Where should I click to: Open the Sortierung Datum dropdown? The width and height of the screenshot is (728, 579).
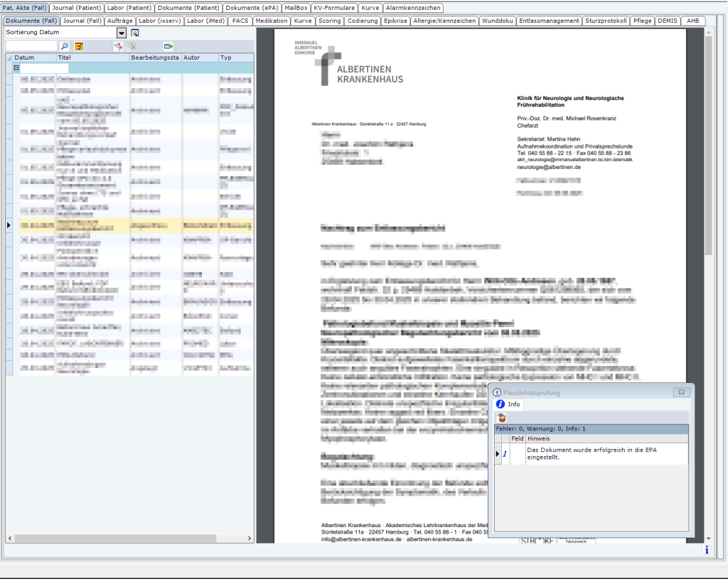(122, 33)
